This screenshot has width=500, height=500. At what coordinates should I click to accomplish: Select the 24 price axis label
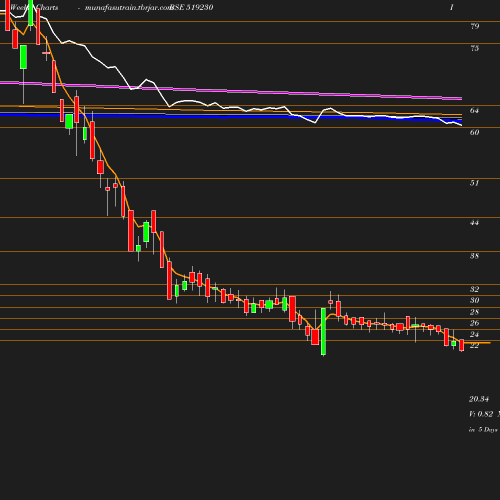[x=475, y=334]
